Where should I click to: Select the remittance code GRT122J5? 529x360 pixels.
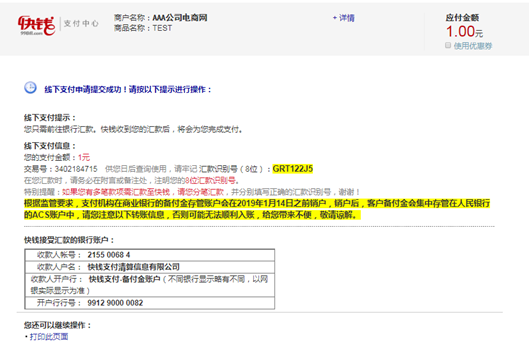click(293, 168)
